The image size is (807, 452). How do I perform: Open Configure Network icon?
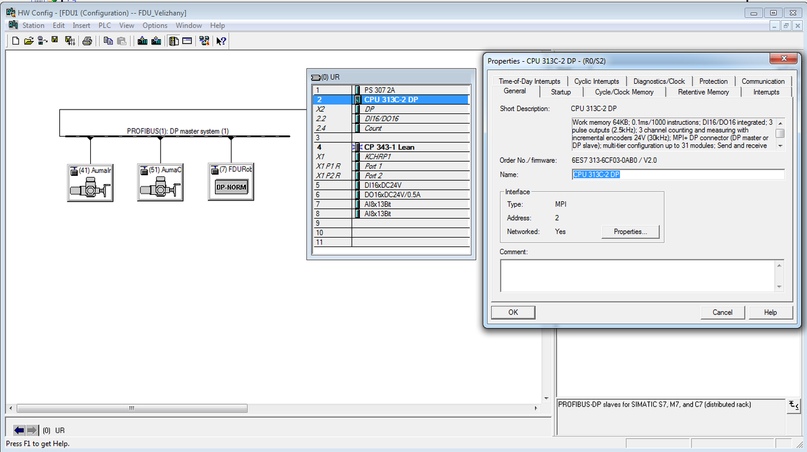[204, 41]
